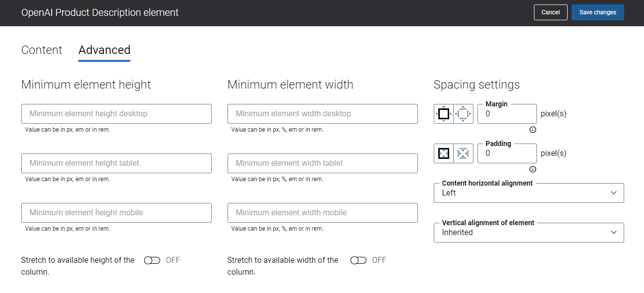Select the uniform all-sides padding icon
The image size is (644, 293).
444,153
